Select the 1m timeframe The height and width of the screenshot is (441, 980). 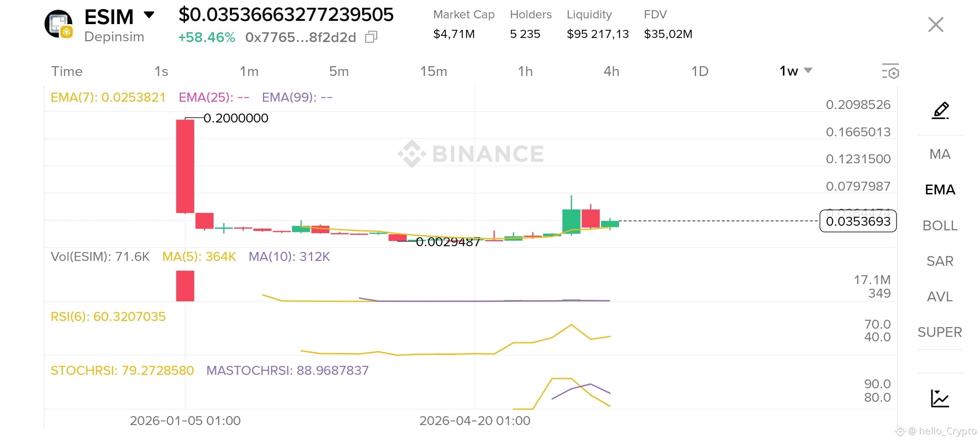click(249, 71)
